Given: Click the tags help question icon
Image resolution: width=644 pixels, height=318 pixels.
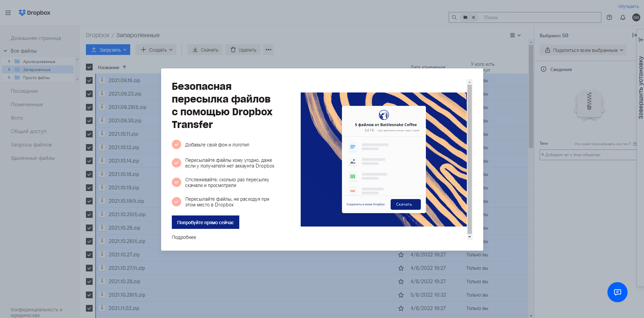Looking at the screenshot, I should click(635, 144).
